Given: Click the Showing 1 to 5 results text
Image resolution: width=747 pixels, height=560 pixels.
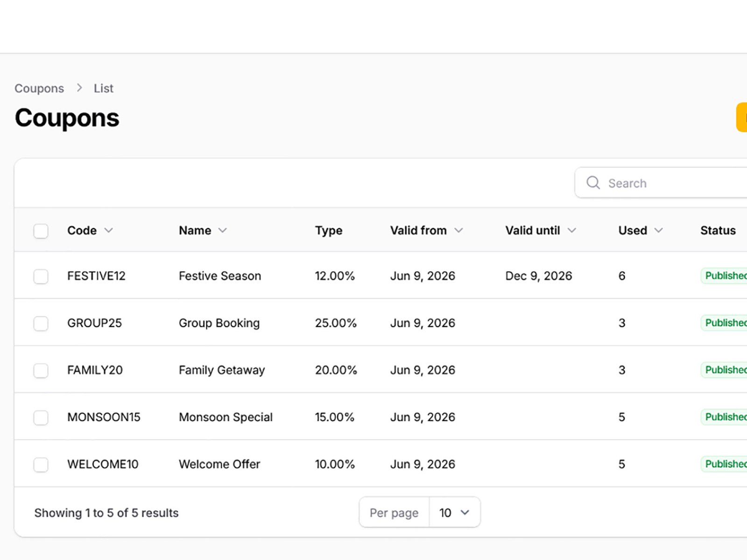Looking at the screenshot, I should [106, 513].
